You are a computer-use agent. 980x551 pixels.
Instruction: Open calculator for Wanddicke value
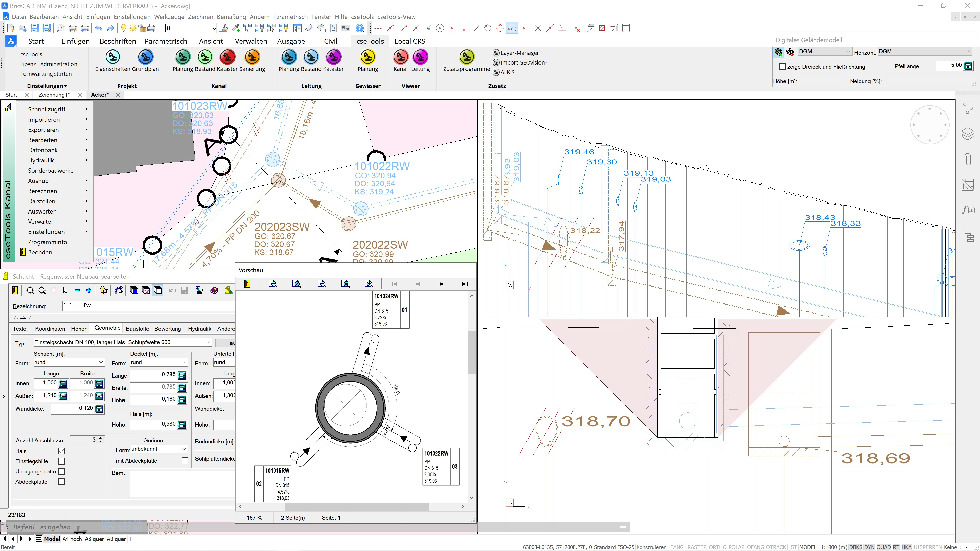99,409
